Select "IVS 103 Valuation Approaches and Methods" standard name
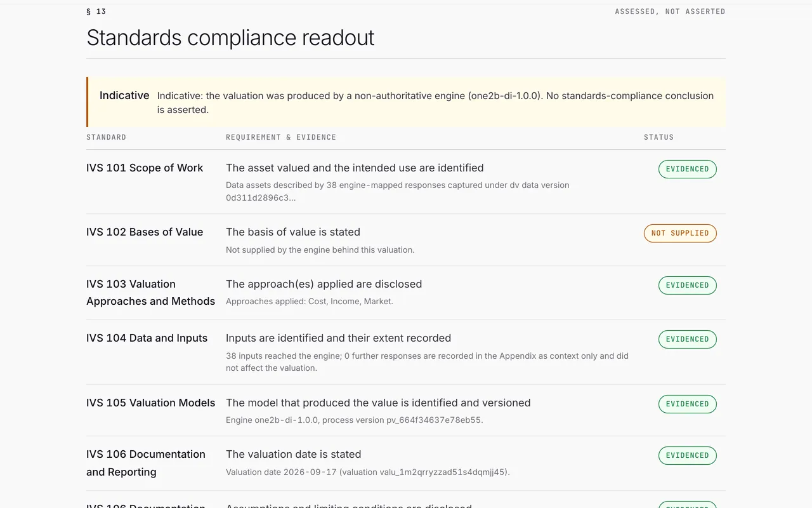 coord(150,292)
